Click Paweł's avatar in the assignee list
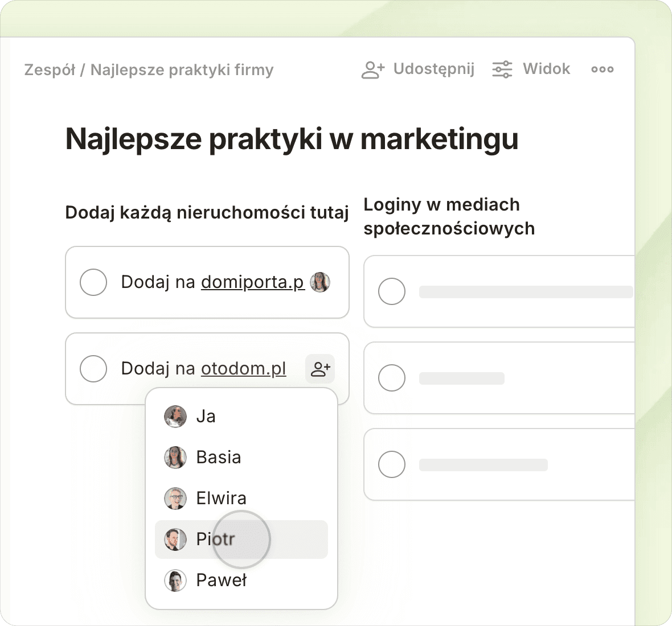 click(175, 580)
